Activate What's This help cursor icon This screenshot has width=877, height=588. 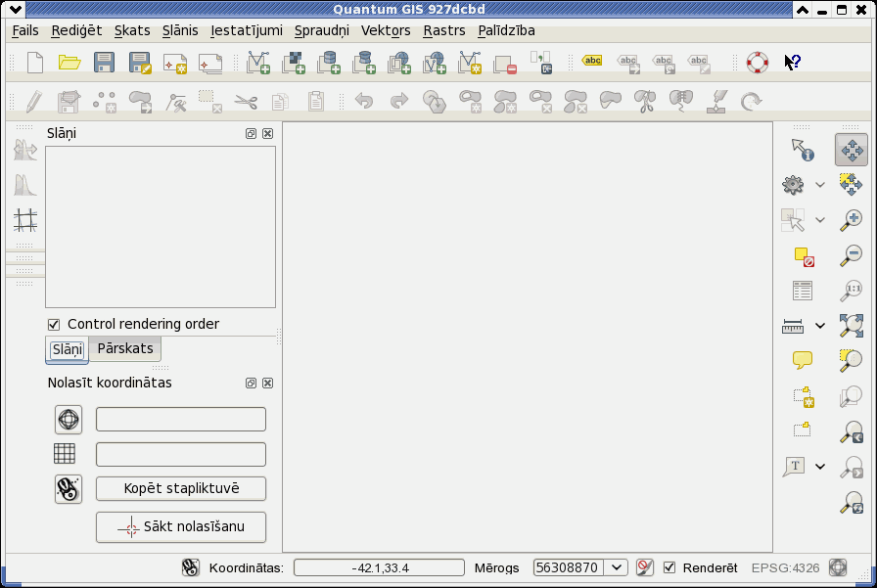[793, 63]
